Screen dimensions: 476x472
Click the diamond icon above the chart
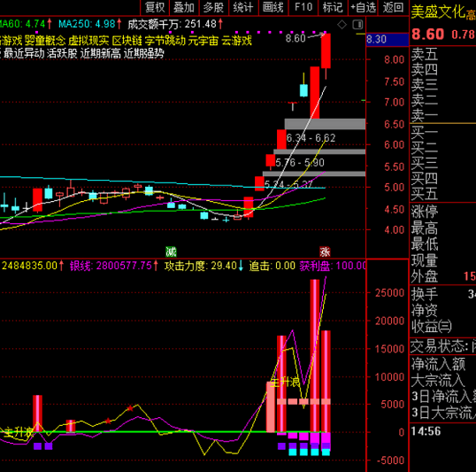pyautogui.click(x=342, y=25)
